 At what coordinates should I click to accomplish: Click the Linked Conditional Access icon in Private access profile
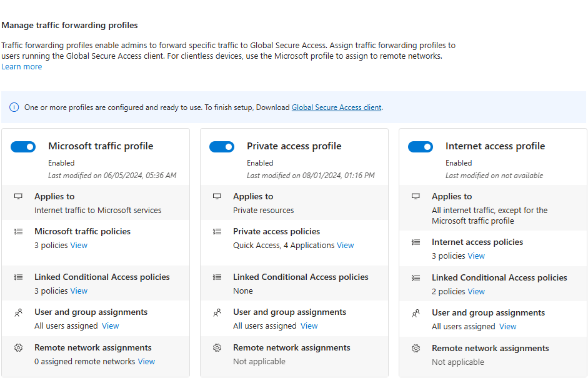(x=217, y=277)
